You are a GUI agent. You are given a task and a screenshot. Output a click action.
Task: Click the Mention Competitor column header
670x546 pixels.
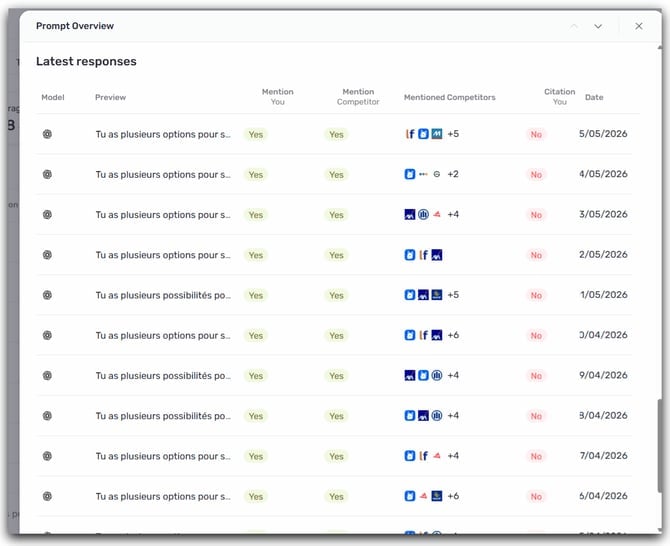358,97
